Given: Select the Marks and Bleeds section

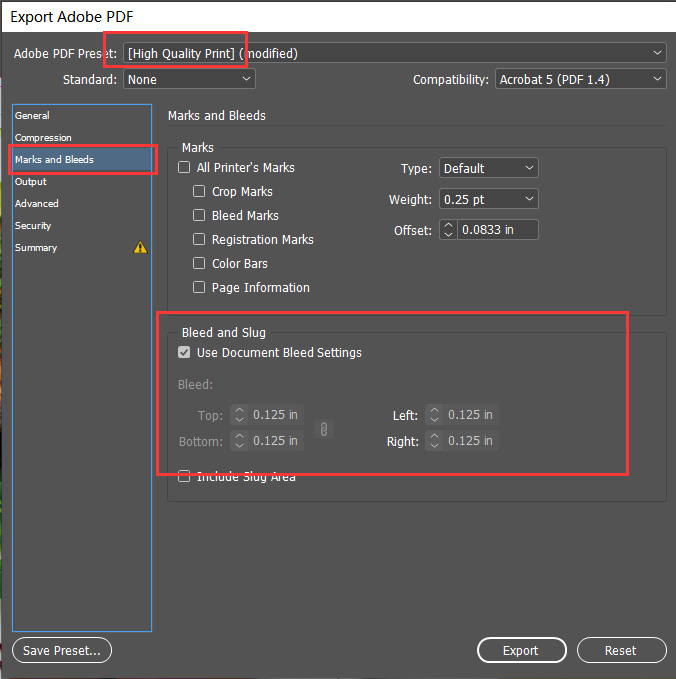Looking at the screenshot, I should (82, 159).
